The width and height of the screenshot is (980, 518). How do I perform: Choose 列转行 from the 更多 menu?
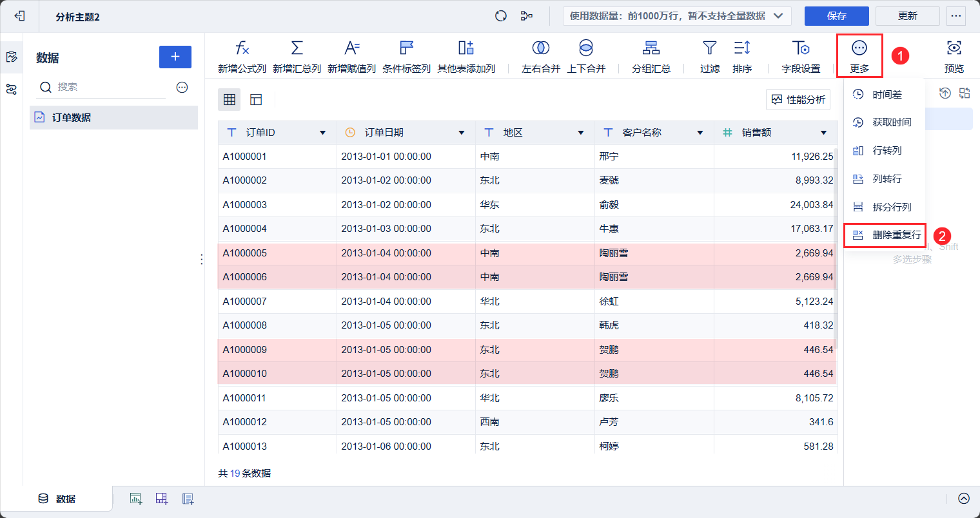click(x=885, y=179)
